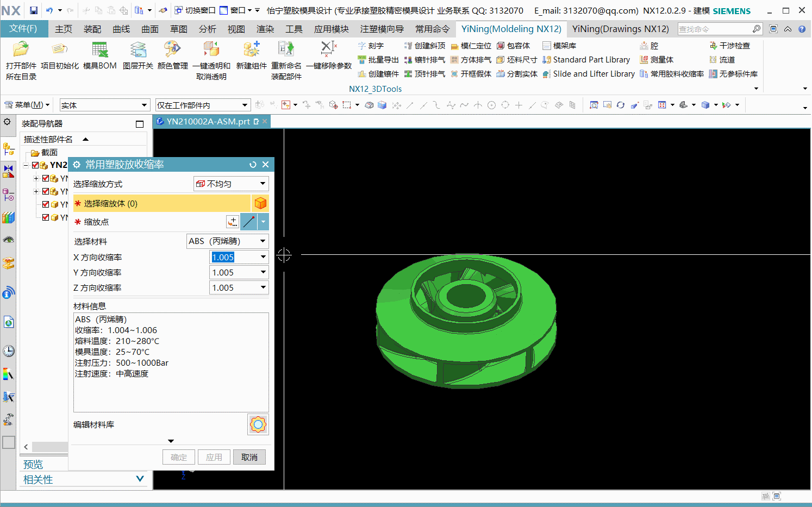Open the 选择缩放方式 dropdown
The width and height of the screenshot is (812, 507).
(x=231, y=184)
